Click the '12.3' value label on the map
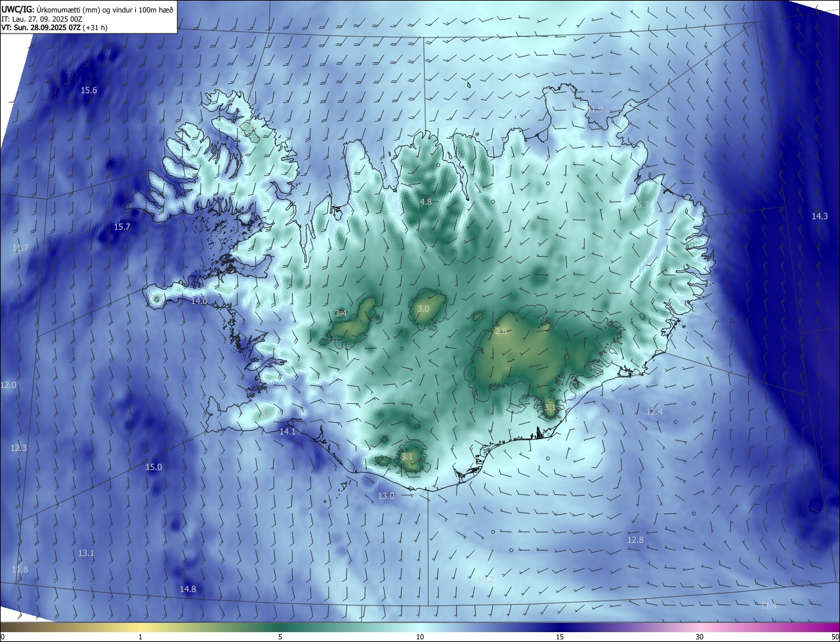This screenshot has width=840, height=642. tap(18, 448)
